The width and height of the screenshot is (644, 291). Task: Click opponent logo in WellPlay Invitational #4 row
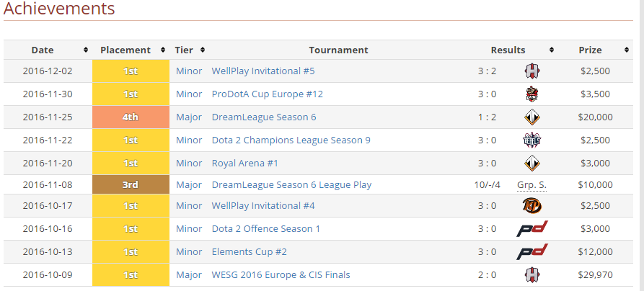coord(532,206)
